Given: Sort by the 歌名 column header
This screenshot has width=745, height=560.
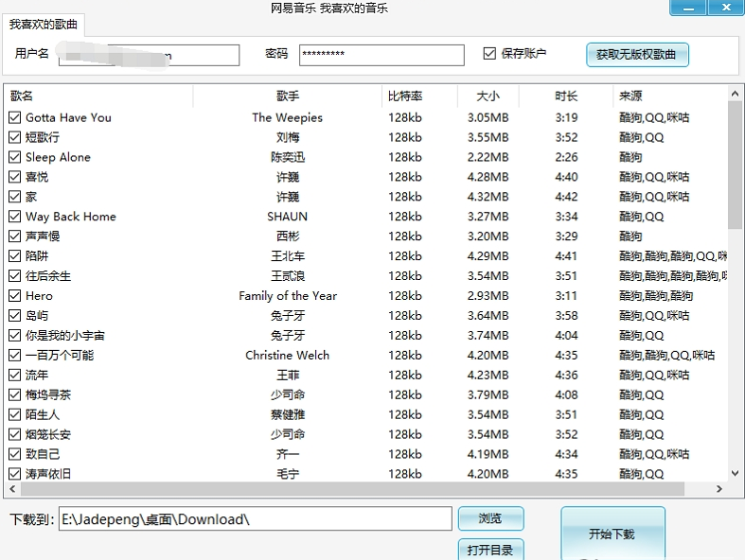Looking at the screenshot, I should click(x=98, y=96).
